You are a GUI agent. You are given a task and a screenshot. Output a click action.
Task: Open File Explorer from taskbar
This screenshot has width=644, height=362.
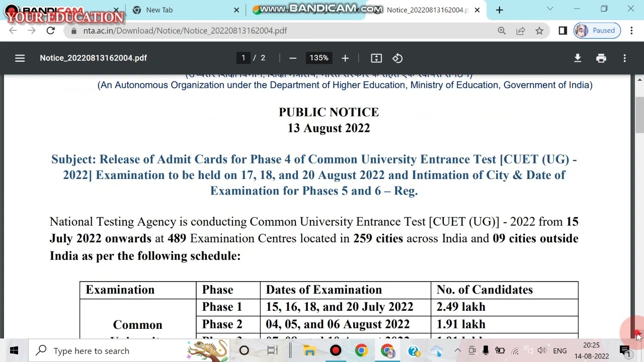point(309,351)
